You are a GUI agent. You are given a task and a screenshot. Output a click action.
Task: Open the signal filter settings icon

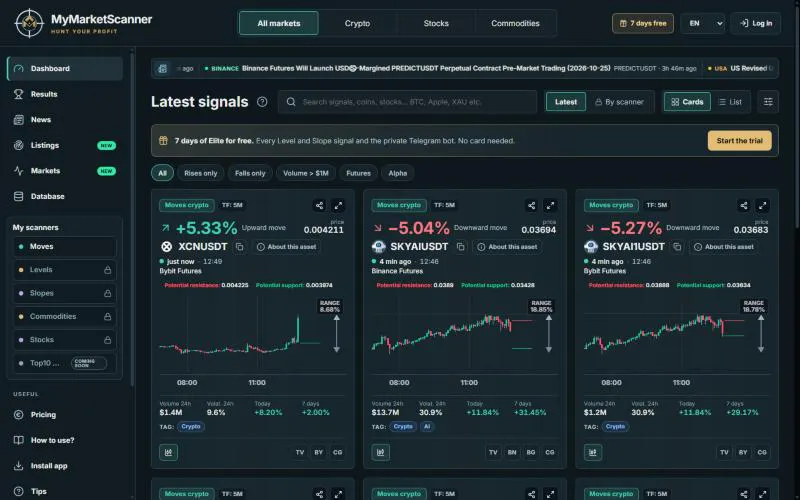point(768,102)
